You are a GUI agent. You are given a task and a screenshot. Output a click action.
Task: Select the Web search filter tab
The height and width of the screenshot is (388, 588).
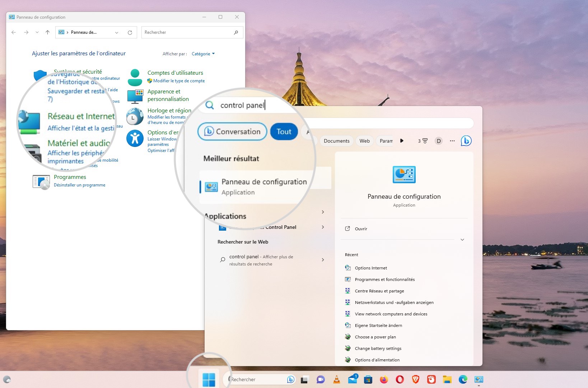(x=365, y=141)
